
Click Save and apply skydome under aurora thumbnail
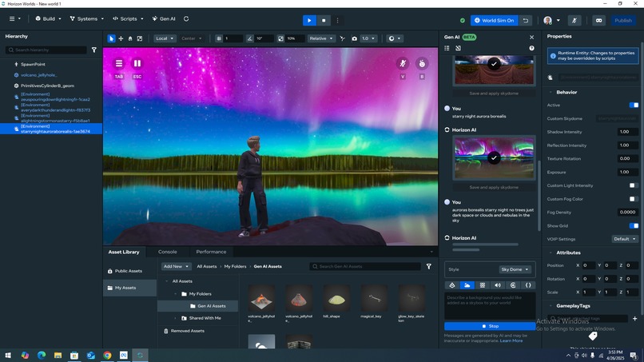coord(494,187)
